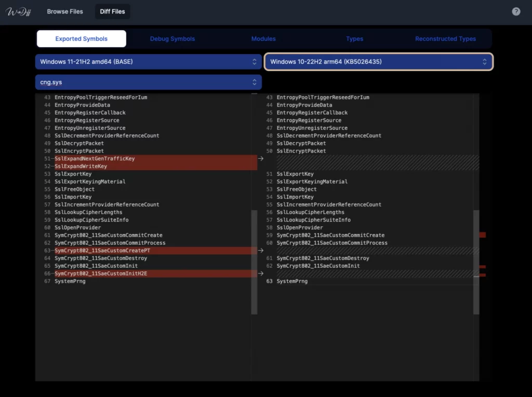Click EntropyPoolTriggerReseedForIum in right pane
Image resolution: width=532 pixels, height=397 pixels.
pos(323,97)
